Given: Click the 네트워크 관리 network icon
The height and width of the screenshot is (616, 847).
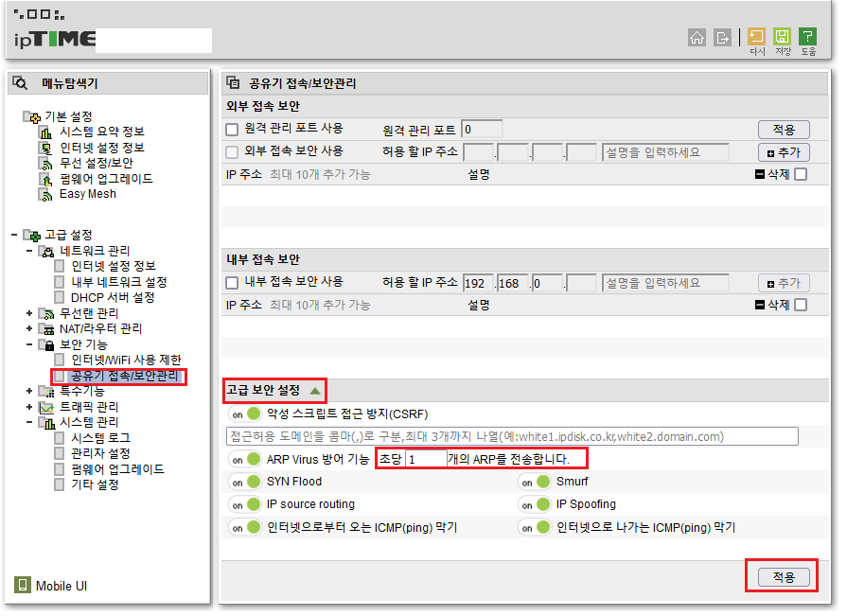Looking at the screenshot, I should 47,252.
